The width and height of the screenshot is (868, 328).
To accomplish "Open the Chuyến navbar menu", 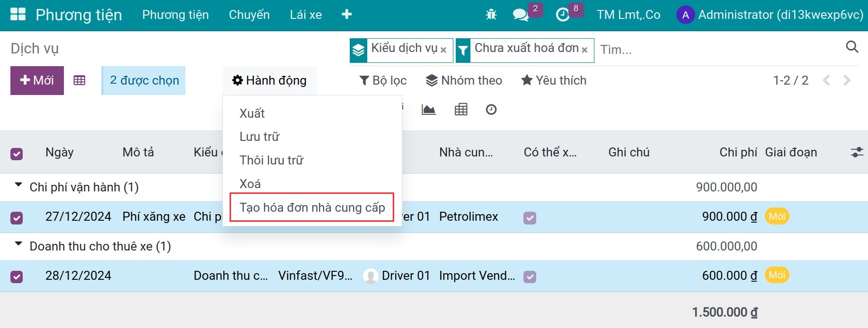I will 249,15.
